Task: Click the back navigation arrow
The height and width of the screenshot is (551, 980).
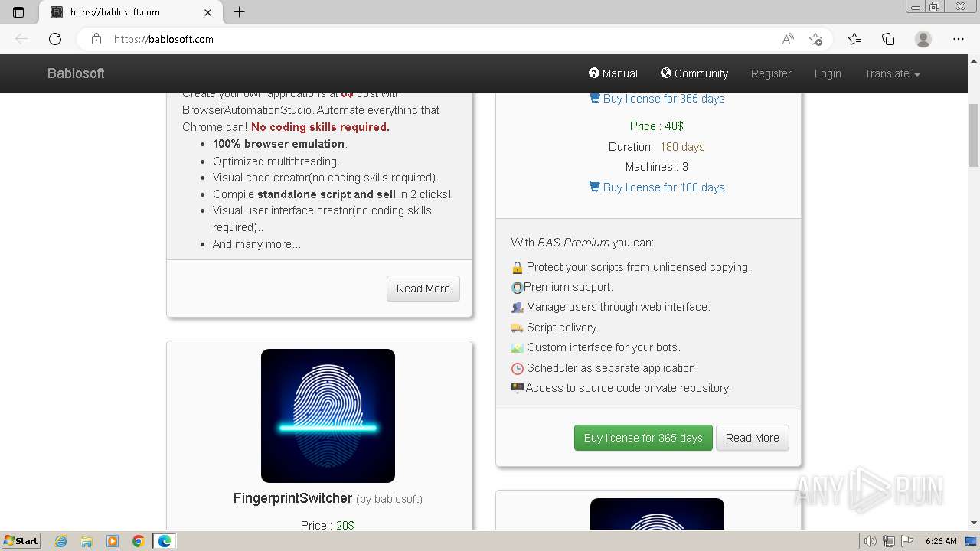Action: 21,39
